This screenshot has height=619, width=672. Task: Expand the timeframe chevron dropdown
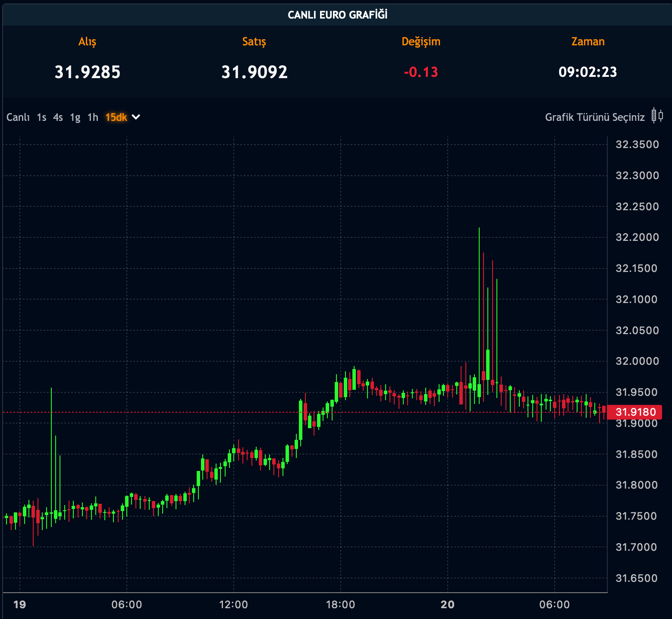(136, 117)
